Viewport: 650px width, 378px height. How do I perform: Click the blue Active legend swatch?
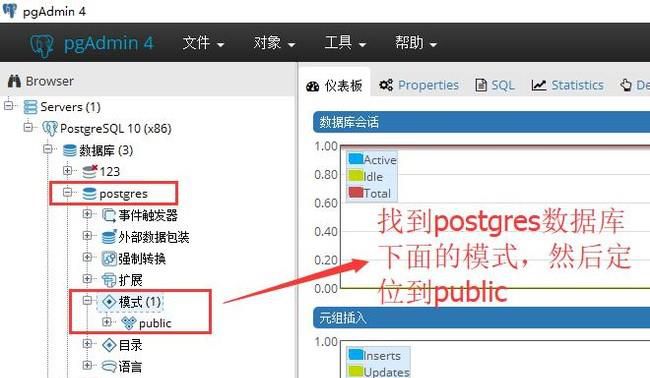(356, 159)
